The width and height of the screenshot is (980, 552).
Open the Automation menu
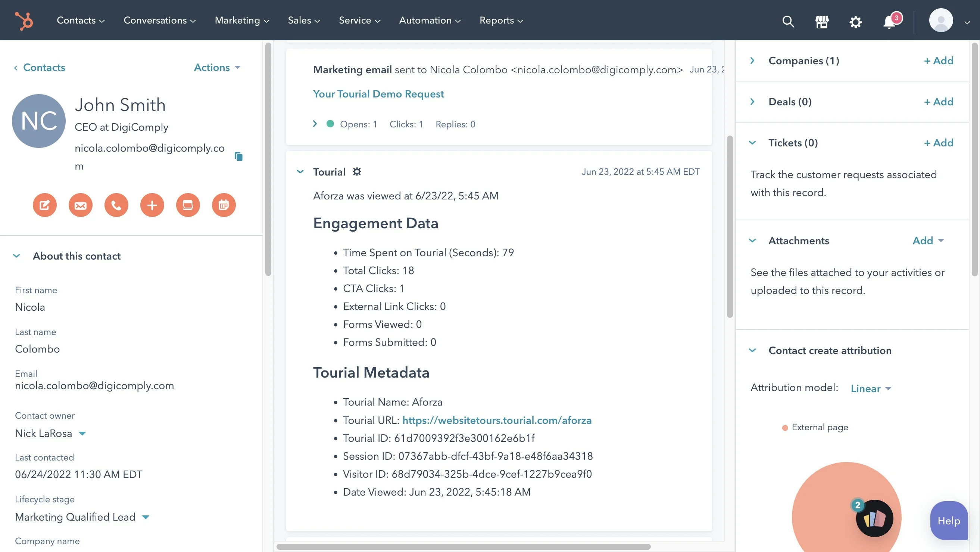point(430,20)
